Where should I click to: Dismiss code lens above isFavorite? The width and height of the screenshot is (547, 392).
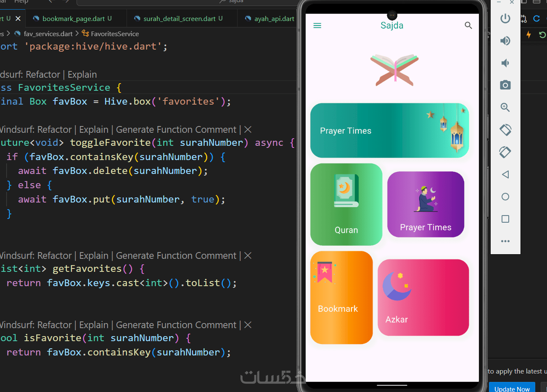tap(248, 325)
